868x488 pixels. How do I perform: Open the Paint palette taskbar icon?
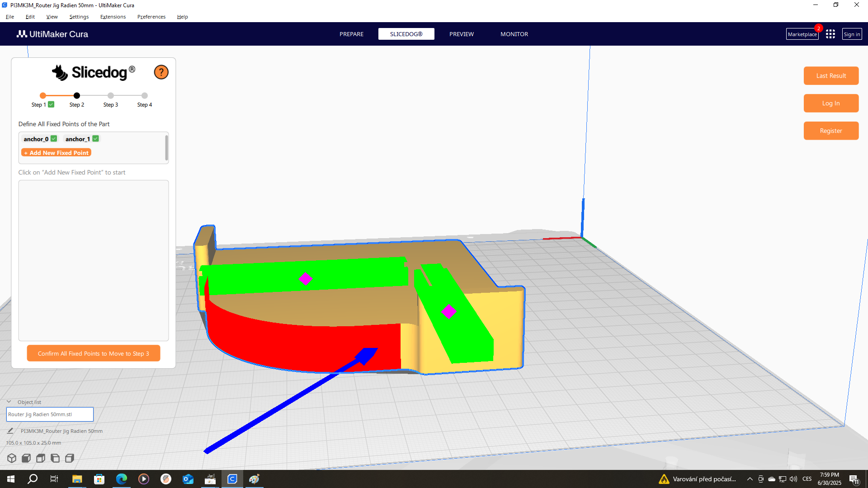(x=255, y=479)
